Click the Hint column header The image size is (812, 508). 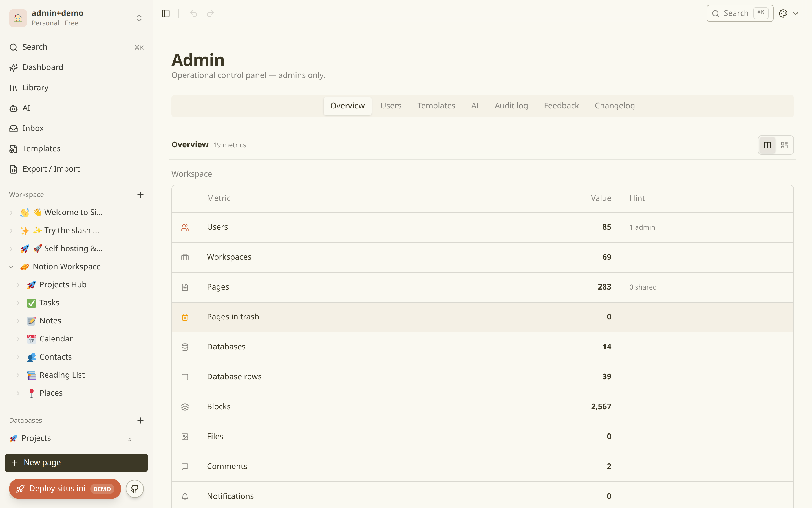(x=637, y=198)
